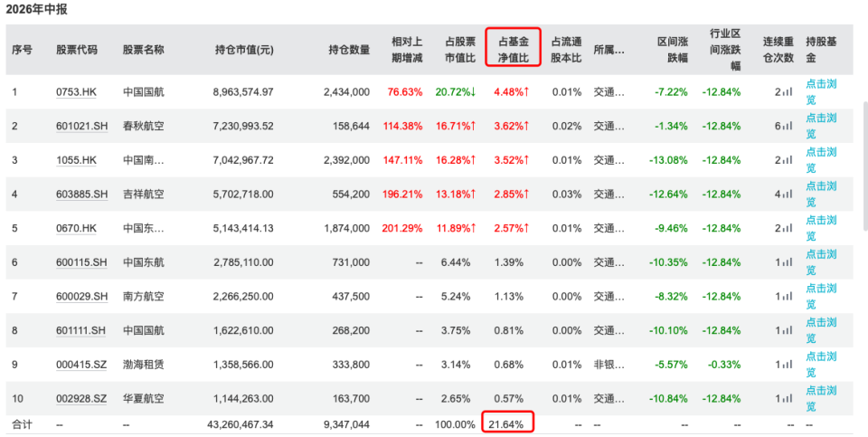Screen dimensions: 868x437
Task: Select stock name 华夏航空
Action: [x=144, y=399]
